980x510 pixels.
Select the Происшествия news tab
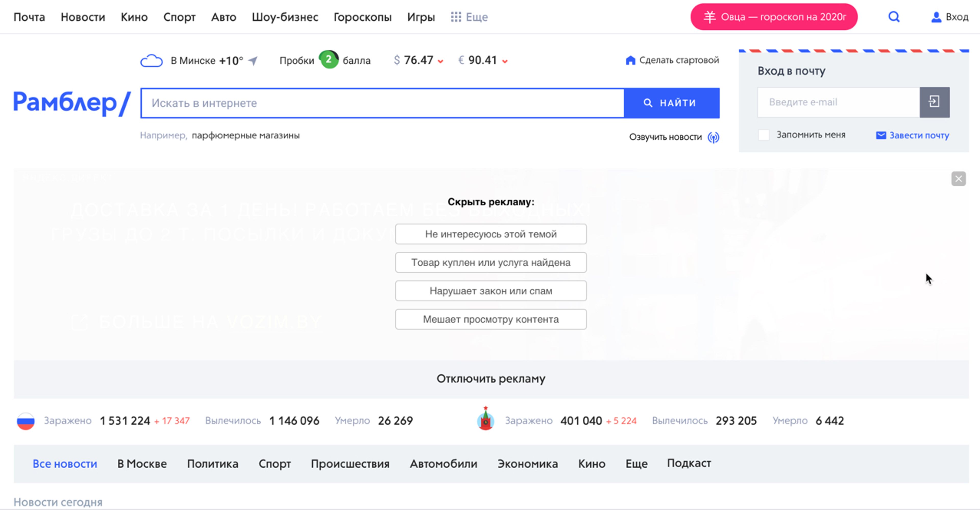[350, 464]
